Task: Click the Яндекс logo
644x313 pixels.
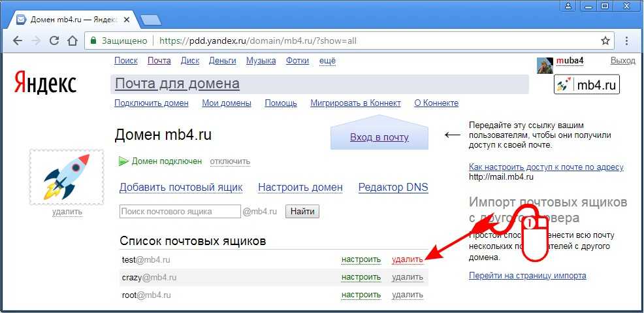Action: [45, 83]
